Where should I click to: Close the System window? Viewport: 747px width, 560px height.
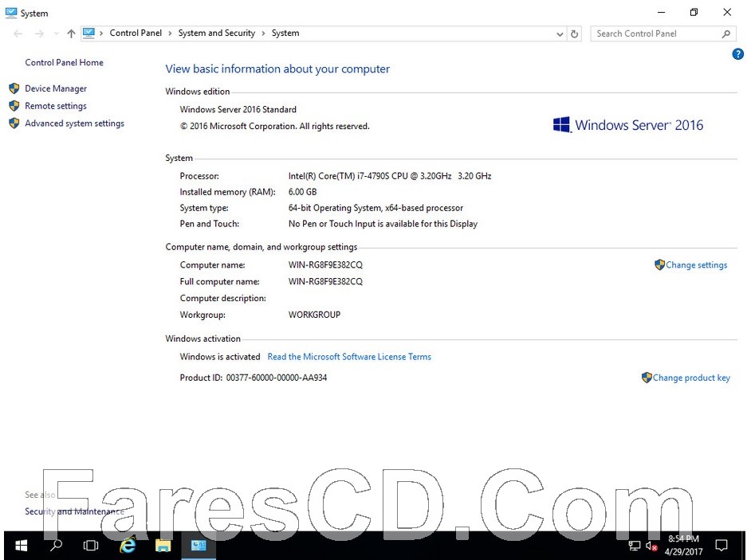(727, 13)
